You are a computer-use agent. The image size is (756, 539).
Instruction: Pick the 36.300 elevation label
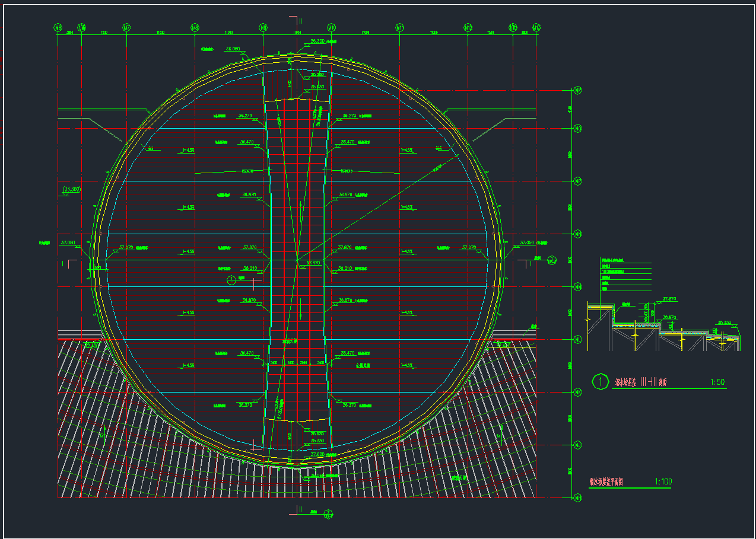[x=317, y=42]
